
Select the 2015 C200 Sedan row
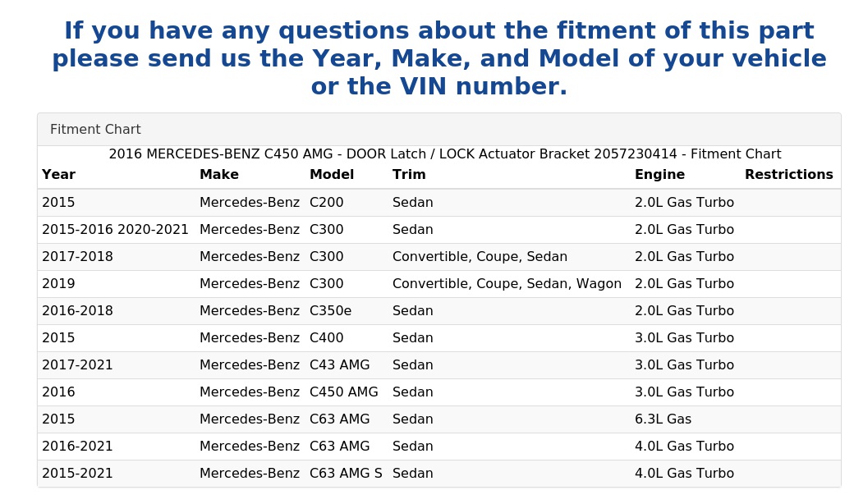pos(439,203)
